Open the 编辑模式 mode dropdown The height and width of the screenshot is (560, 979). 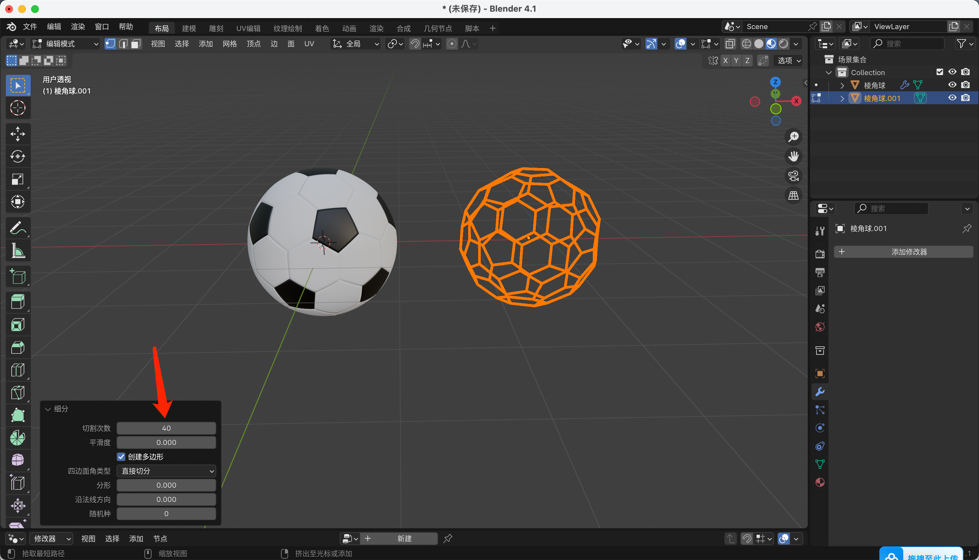65,44
